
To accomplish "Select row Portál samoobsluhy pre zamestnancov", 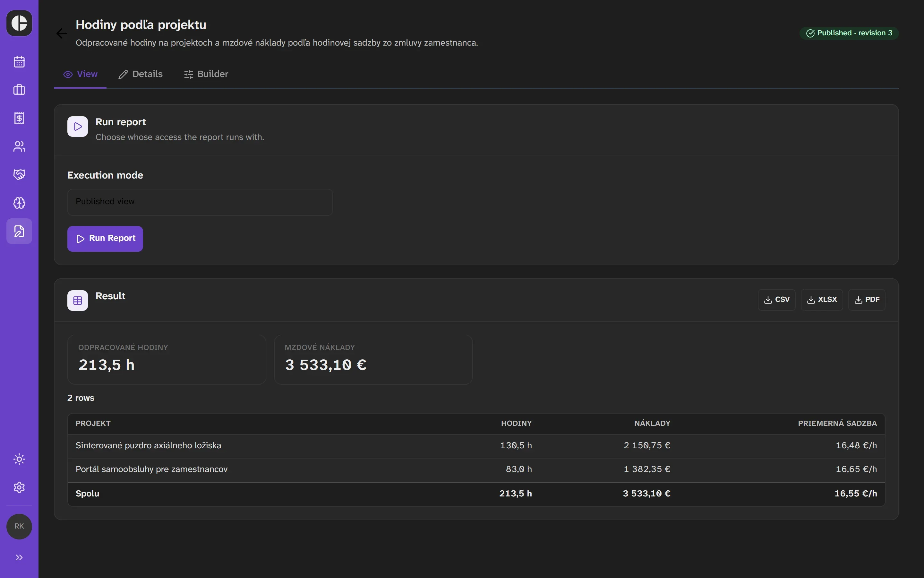I will pyautogui.click(x=476, y=469).
